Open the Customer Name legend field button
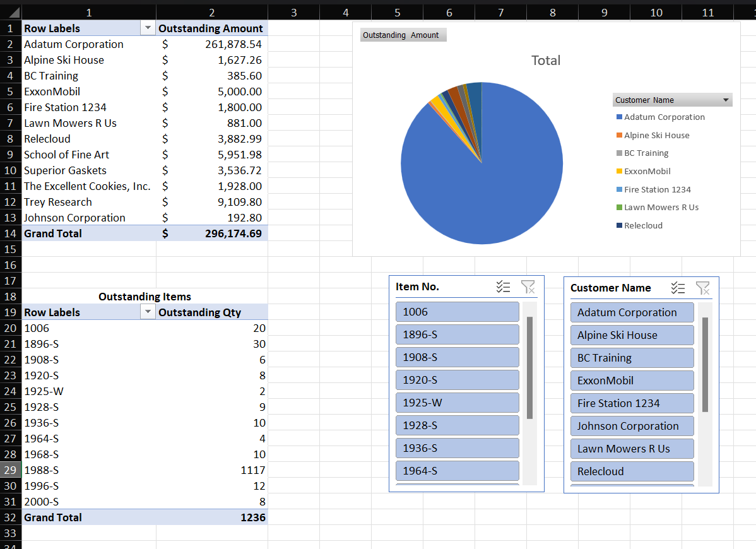The image size is (756, 549). [x=672, y=100]
